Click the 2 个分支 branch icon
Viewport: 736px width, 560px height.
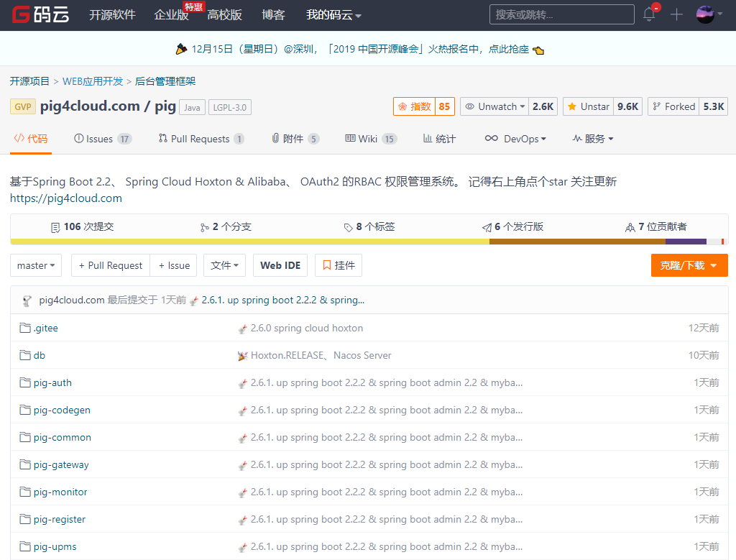coord(205,228)
